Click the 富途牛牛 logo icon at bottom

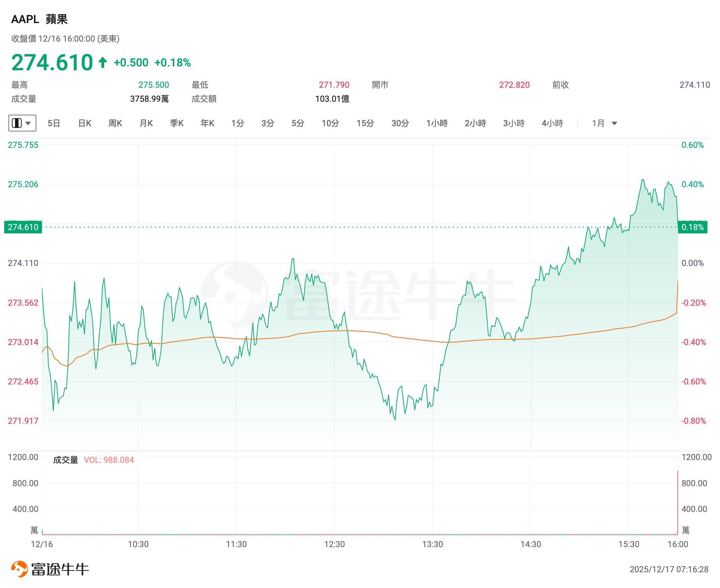click(20, 569)
